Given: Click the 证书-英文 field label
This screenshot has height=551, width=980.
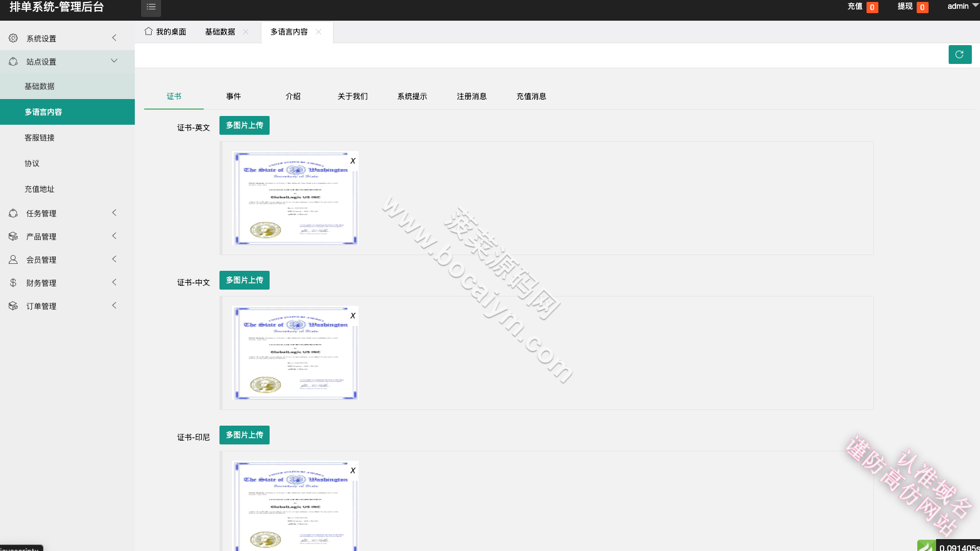Looking at the screenshot, I should pos(194,128).
